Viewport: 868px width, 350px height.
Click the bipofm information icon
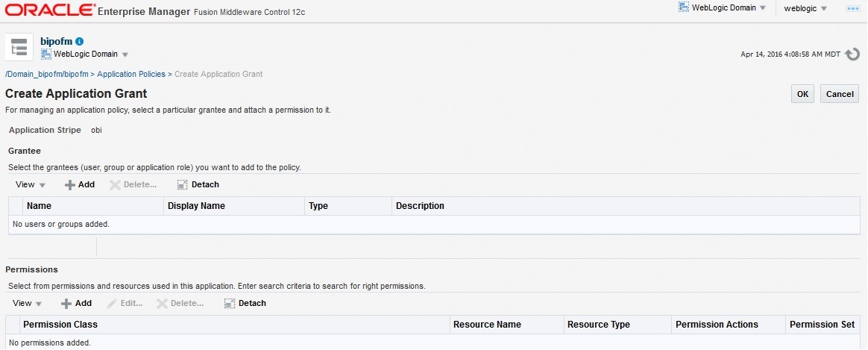[x=80, y=41]
